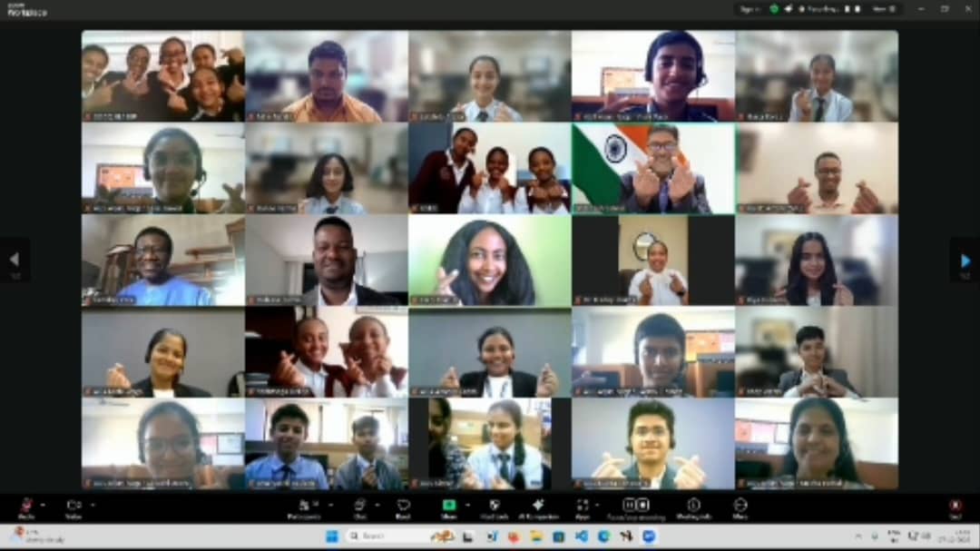Screen dimensions: 980x551
Task: Open the Participants panel
Action: [x=304, y=506]
